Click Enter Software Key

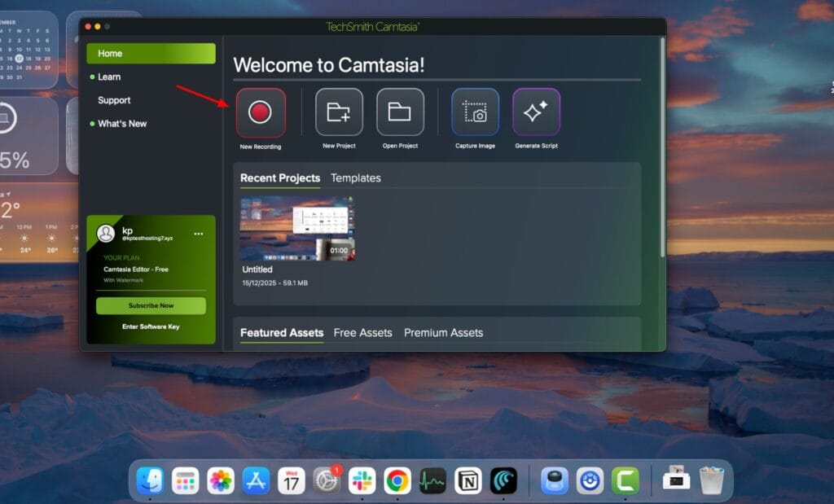click(x=151, y=326)
